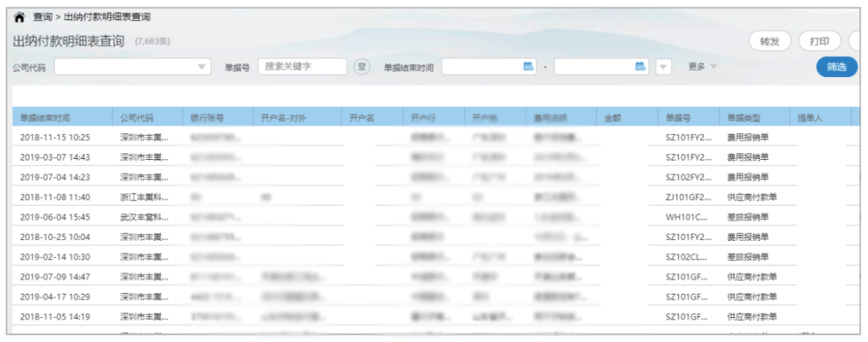Open the start date calendar picker icon

pyautogui.click(x=528, y=67)
